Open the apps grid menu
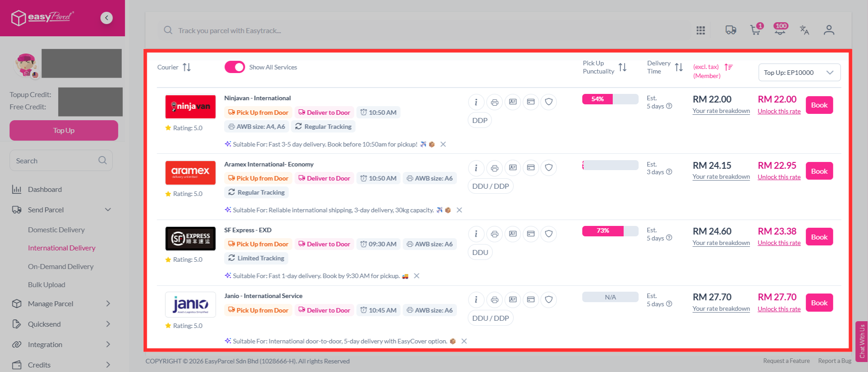This screenshot has width=868, height=372. [x=701, y=30]
